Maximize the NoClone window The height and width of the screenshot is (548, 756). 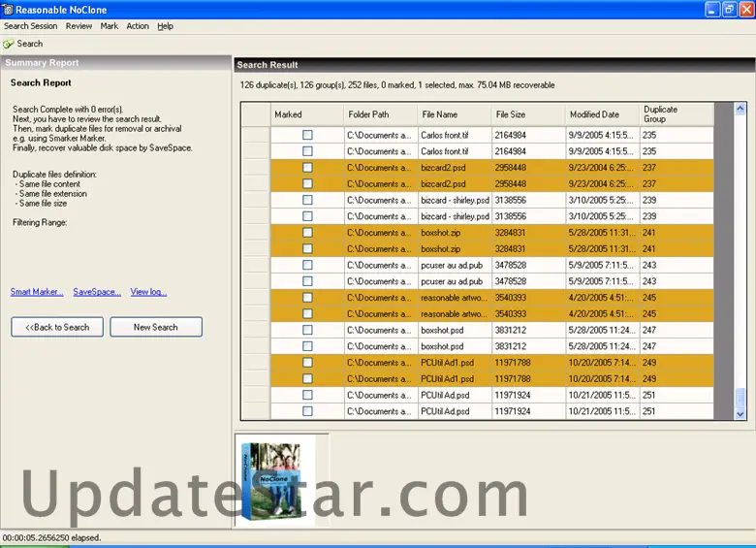[730, 10]
